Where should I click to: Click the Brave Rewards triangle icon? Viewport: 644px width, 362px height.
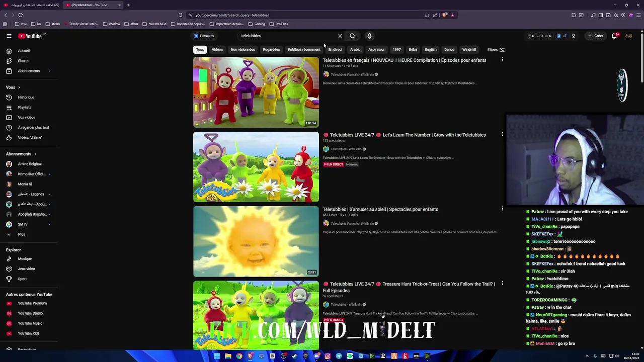[452, 15]
